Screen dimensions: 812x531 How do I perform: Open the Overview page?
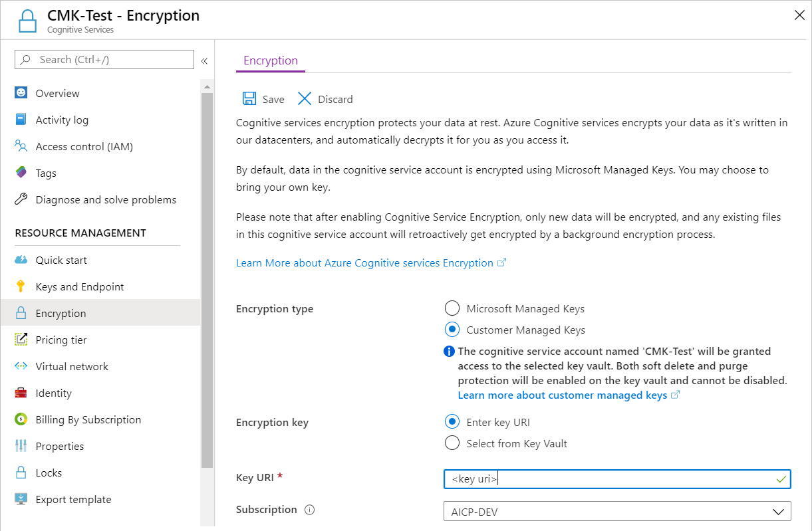57,93
